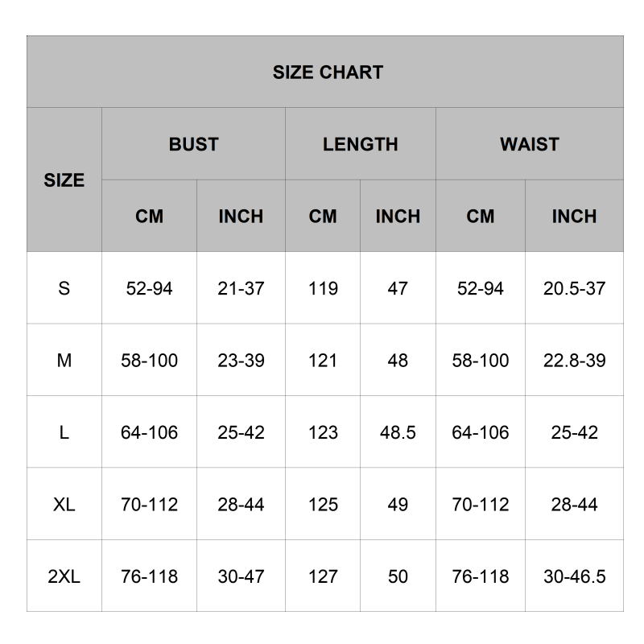Click the 30-47 bust inch value
This screenshot has height=644, width=644.
tap(241, 576)
